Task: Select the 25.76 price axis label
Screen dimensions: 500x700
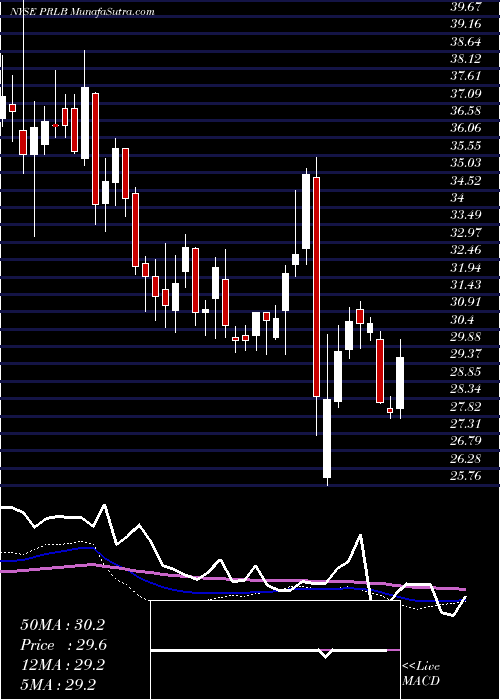Action: [x=466, y=475]
